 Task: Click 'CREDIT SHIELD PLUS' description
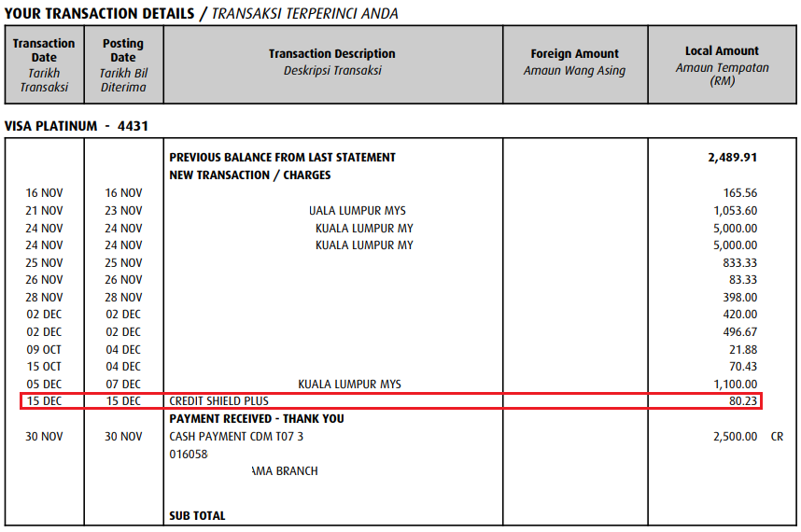(x=219, y=401)
